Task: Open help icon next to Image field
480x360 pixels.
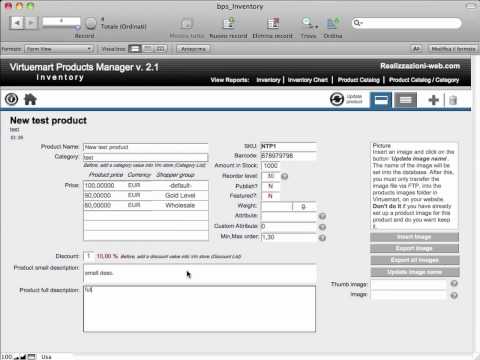Action: [x=454, y=295]
